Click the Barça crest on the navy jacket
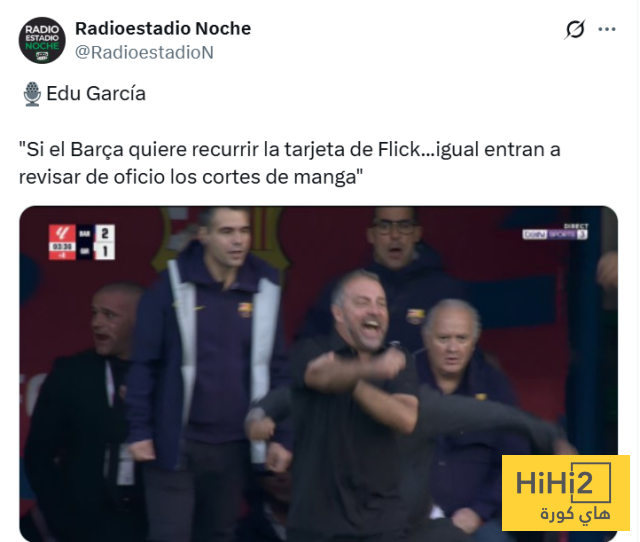 (245, 309)
